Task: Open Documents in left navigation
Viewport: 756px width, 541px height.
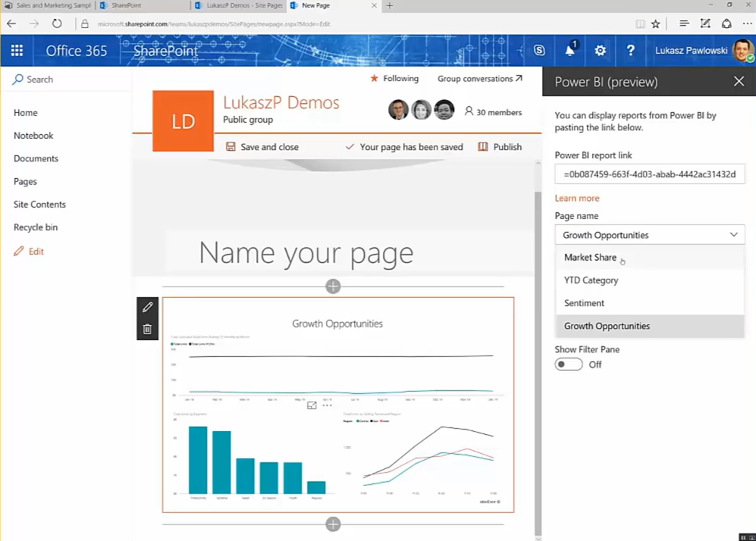Action: [x=36, y=158]
